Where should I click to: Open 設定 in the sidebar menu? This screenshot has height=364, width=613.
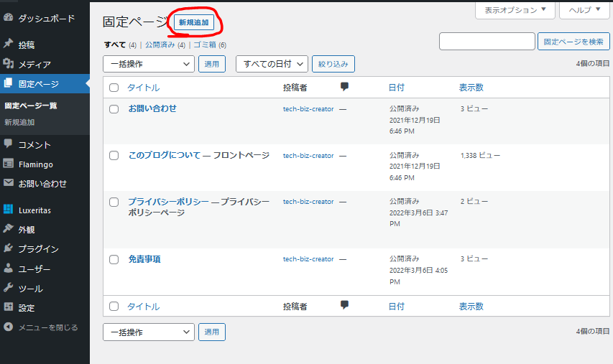(x=26, y=307)
